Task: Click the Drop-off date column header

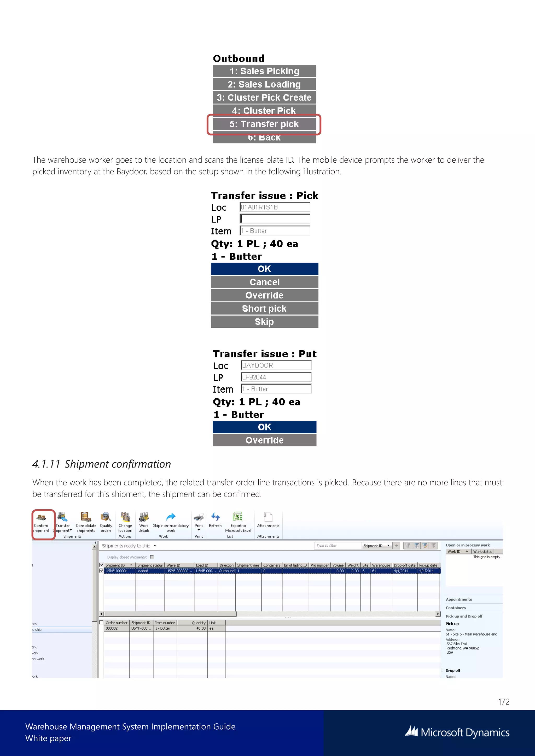Action: tap(405, 565)
